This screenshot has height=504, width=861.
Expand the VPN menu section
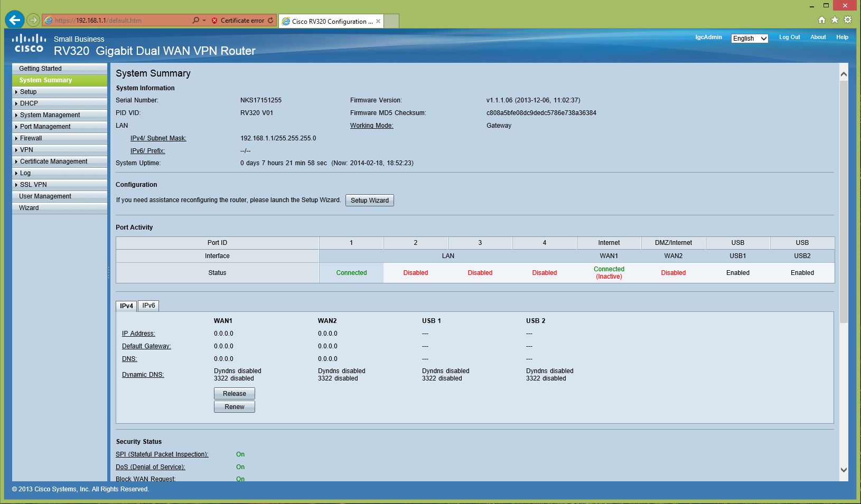(60, 150)
